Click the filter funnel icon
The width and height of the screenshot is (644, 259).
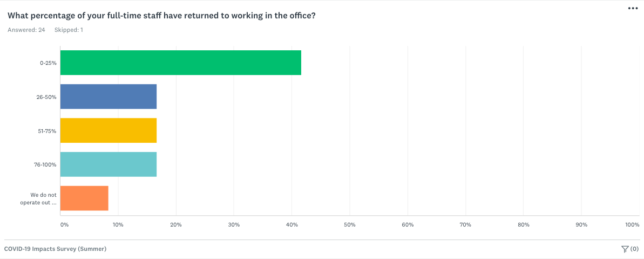pos(625,249)
